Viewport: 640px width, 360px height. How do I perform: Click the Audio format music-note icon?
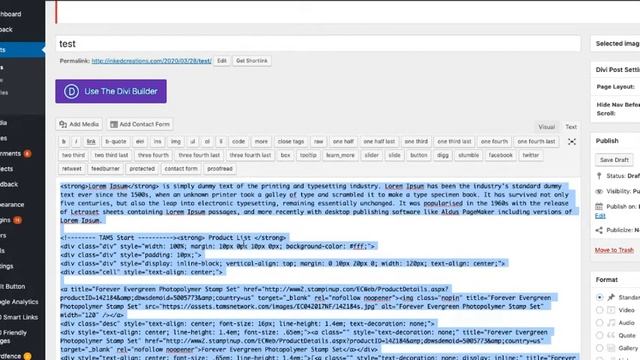click(611, 323)
